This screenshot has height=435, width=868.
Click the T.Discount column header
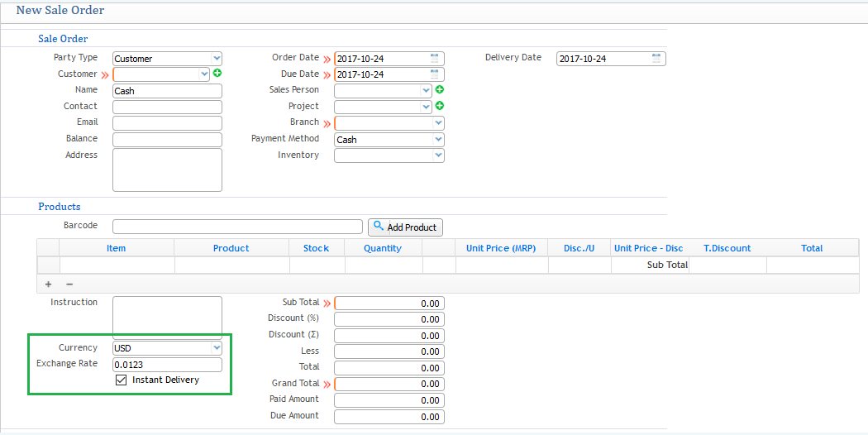727,248
